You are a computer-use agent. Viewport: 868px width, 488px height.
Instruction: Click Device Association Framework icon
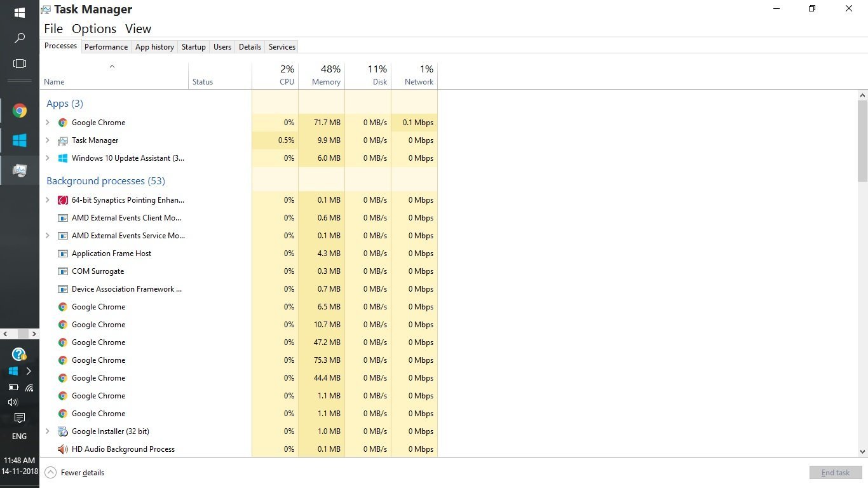63,289
